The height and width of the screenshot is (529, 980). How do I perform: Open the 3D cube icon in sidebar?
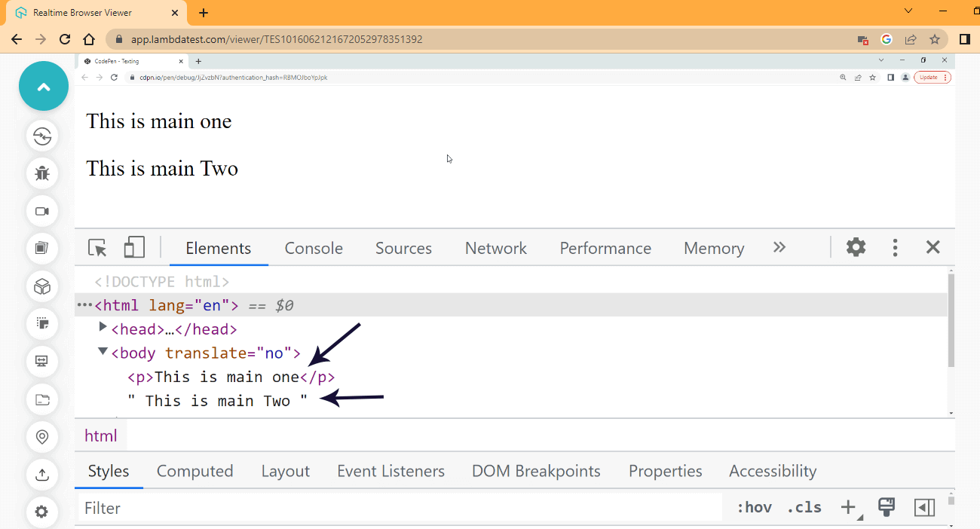[42, 286]
